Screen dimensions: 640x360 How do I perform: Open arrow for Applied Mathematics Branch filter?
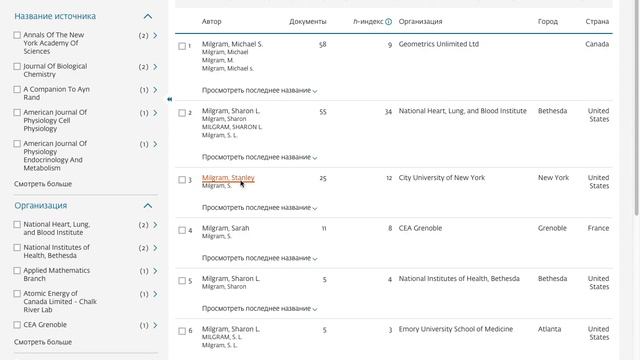[x=155, y=271]
